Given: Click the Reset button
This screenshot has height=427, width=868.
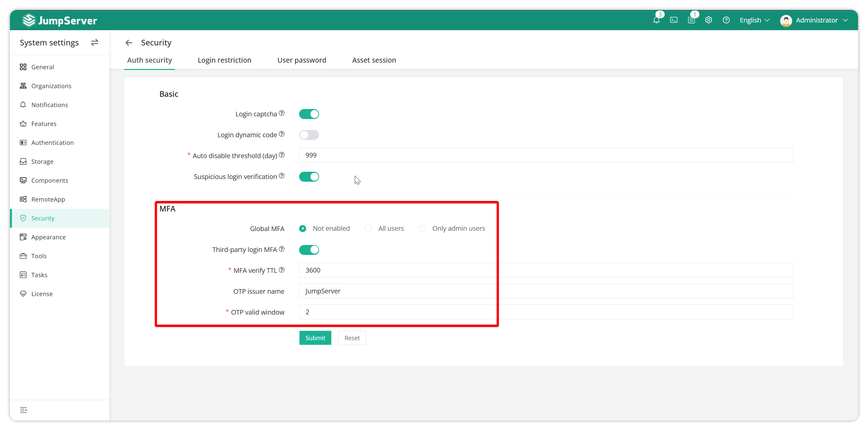Looking at the screenshot, I should point(352,337).
